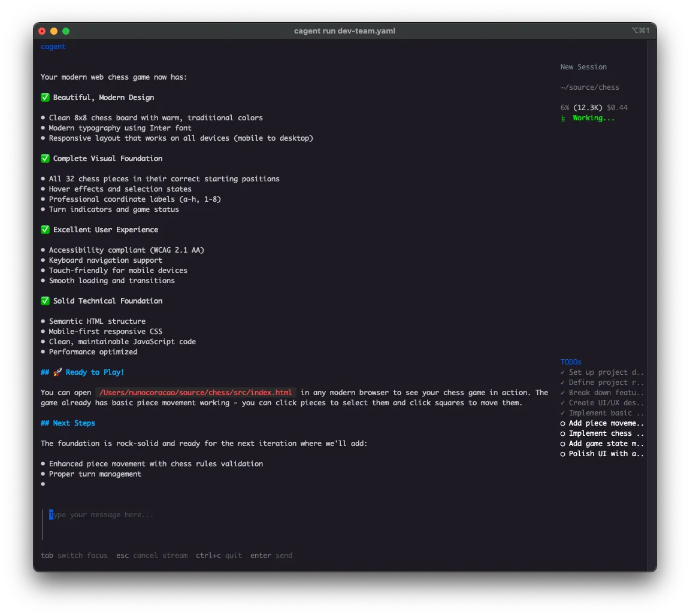Expand the Break down features TODO item
This screenshot has width=690, height=616.
[602, 392]
